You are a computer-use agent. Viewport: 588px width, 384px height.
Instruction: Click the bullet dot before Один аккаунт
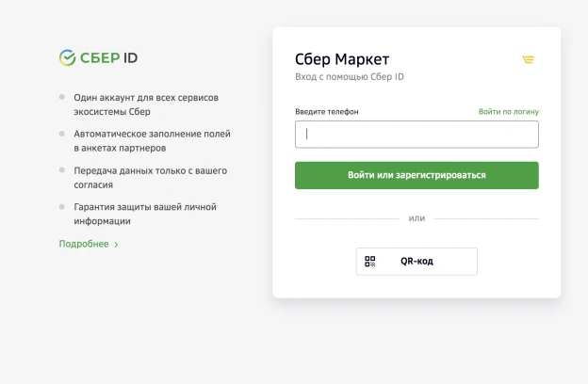(x=62, y=97)
